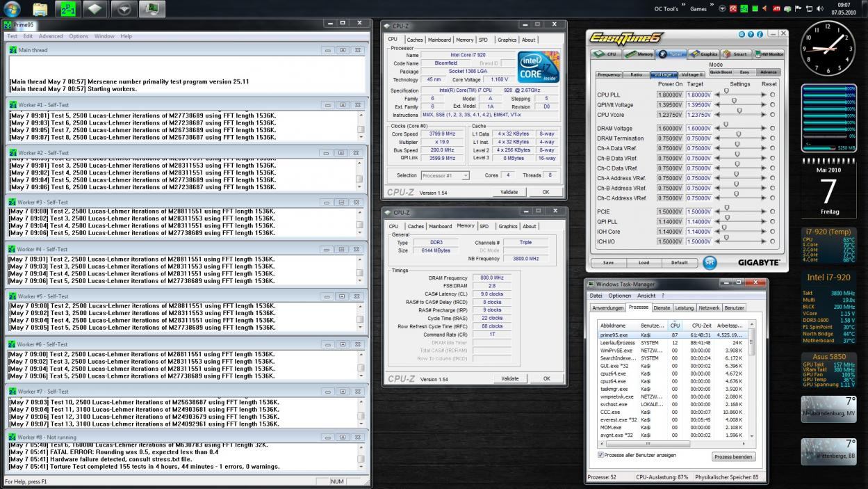Open Task Manager Optionen menu
This screenshot has width=868, height=489.
point(620,296)
